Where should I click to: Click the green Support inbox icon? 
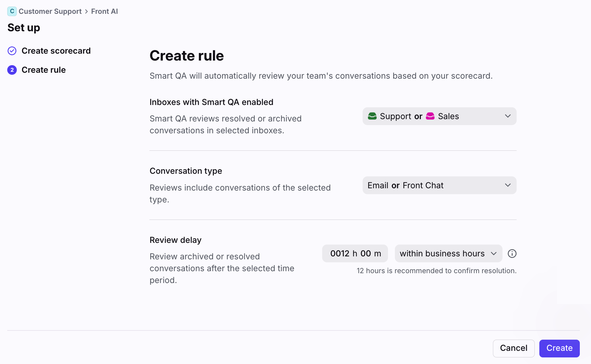tap(372, 116)
